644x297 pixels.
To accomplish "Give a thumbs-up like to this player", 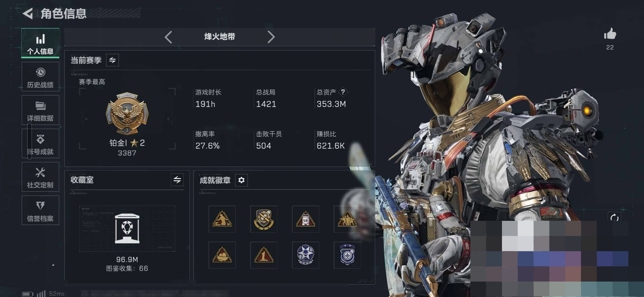I will [610, 34].
